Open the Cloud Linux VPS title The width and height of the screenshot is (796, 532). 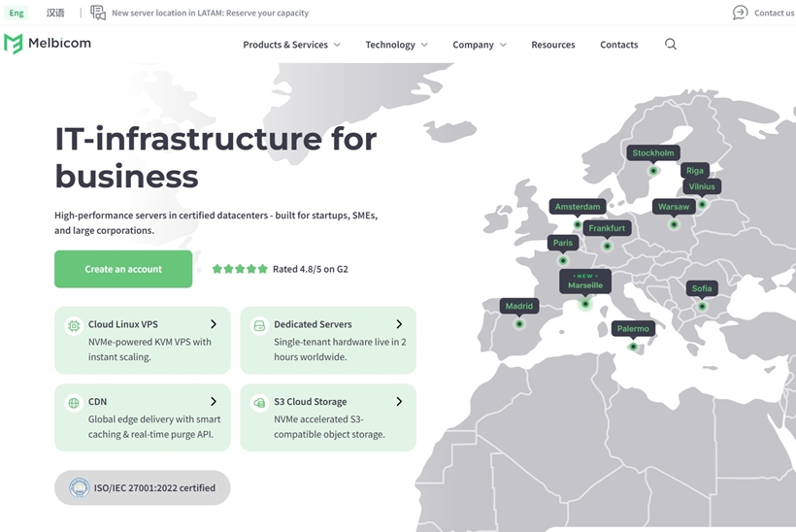pos(123,324)
